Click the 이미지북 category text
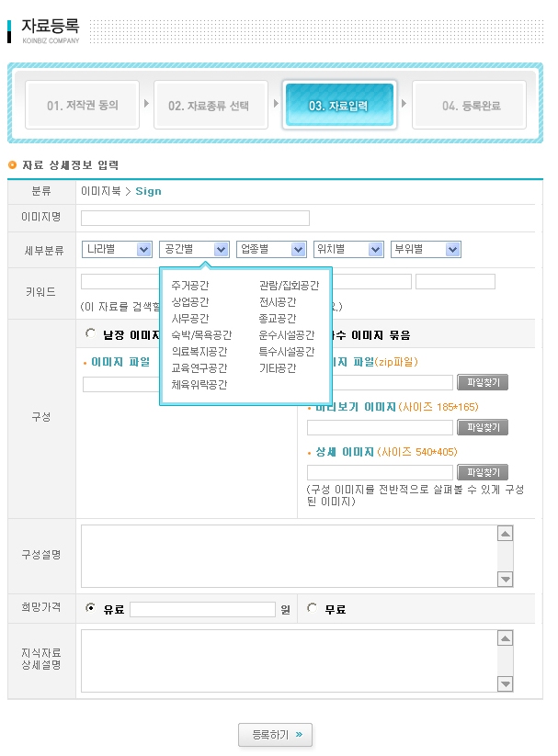 100,191
